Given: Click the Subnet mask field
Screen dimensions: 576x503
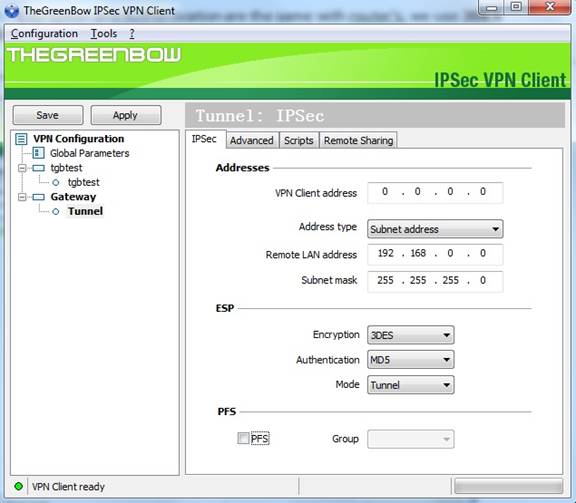Looking at the screenshot, I should [435, 281].
